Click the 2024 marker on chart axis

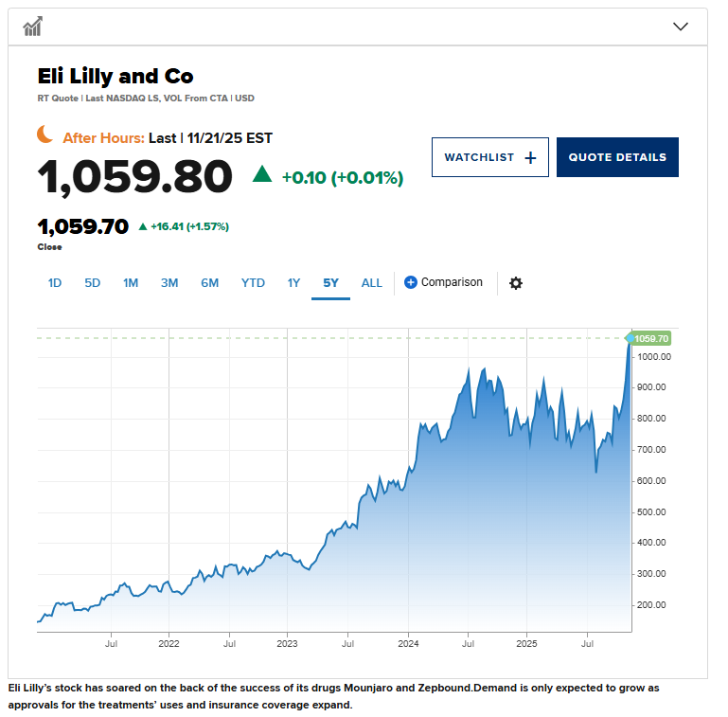point(408,642)
